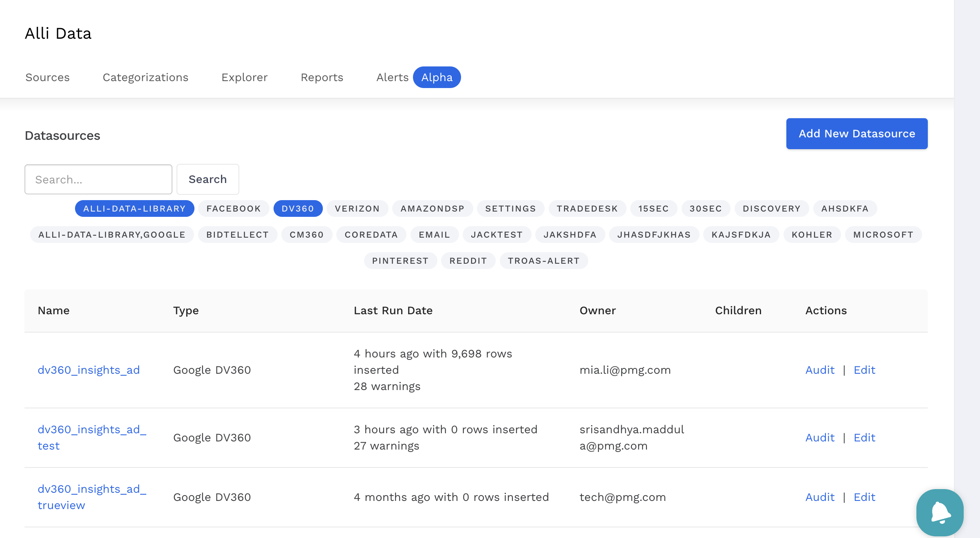Deselect the DV360 tag filter
The height and width of the screenshot is (538, 980).
[x=298, y=209]
